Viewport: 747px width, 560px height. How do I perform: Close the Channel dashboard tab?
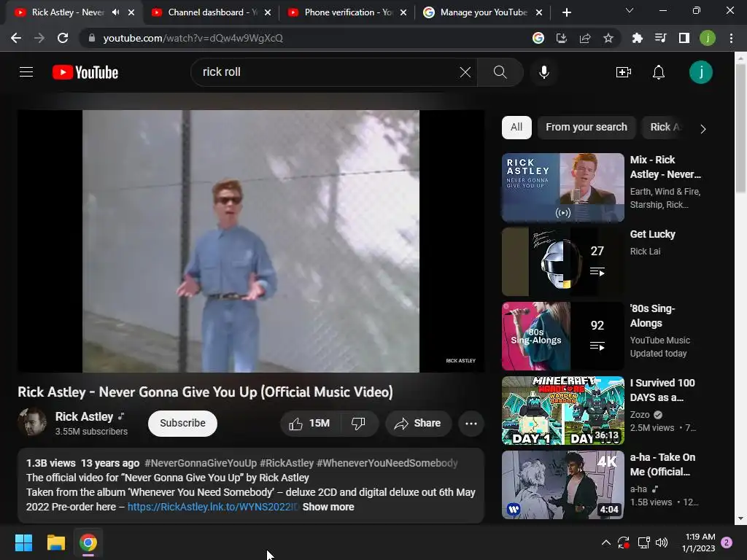(x=268, y=12)
